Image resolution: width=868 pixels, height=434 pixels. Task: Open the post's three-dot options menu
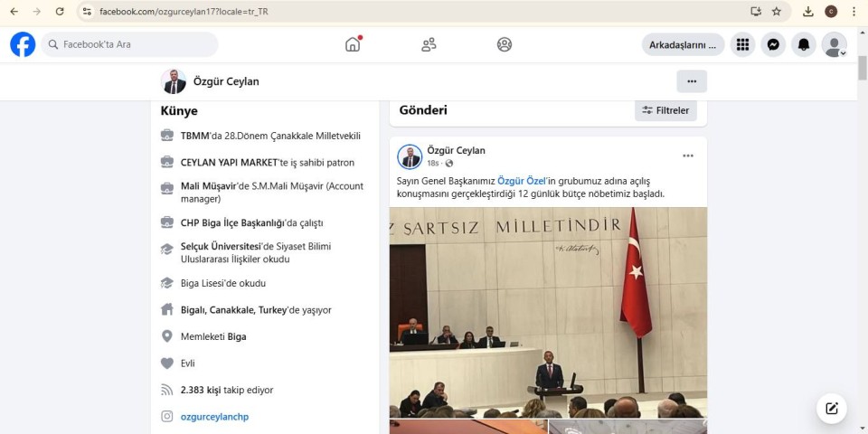pyautogui.click(x=688, y=156)
